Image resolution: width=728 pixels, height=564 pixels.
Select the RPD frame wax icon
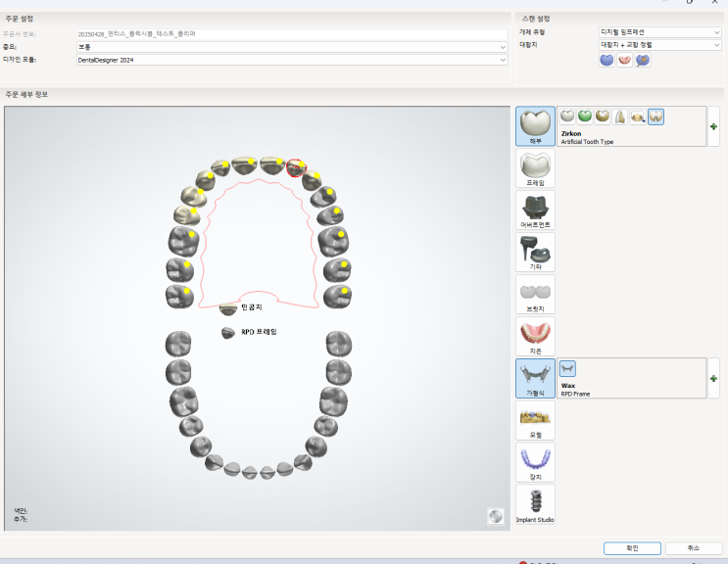(567, 369)
